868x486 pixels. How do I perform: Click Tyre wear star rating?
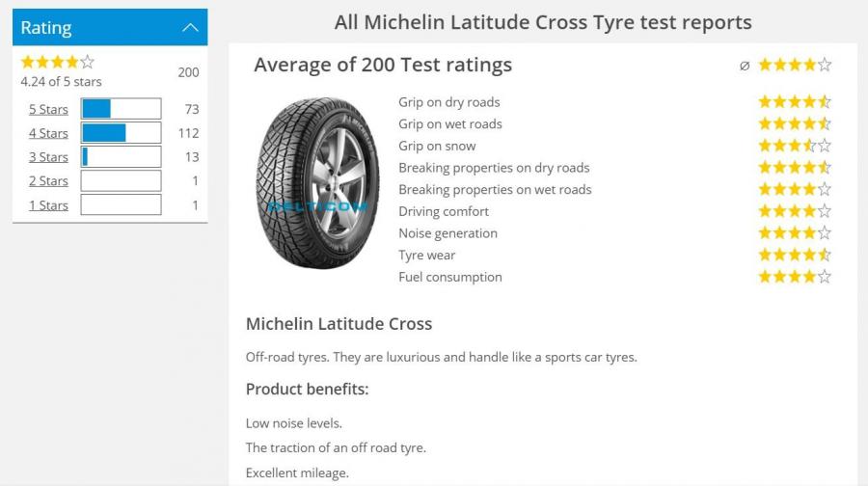[x=794, y=256]
